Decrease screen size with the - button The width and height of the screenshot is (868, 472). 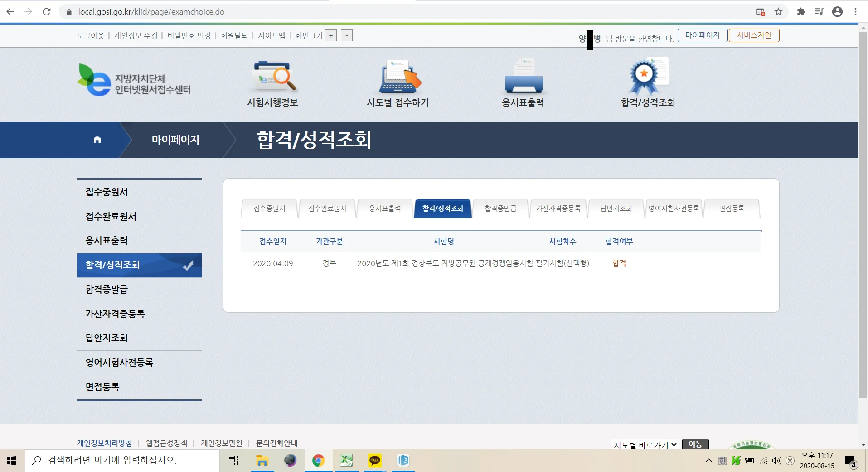point(347,35)
